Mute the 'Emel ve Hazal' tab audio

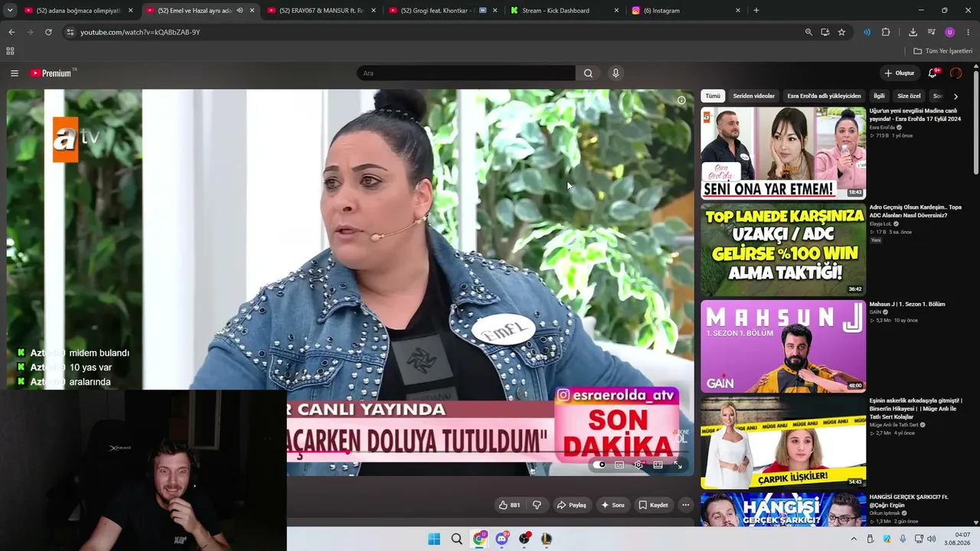pyautogui.click(x=240, y=11)
